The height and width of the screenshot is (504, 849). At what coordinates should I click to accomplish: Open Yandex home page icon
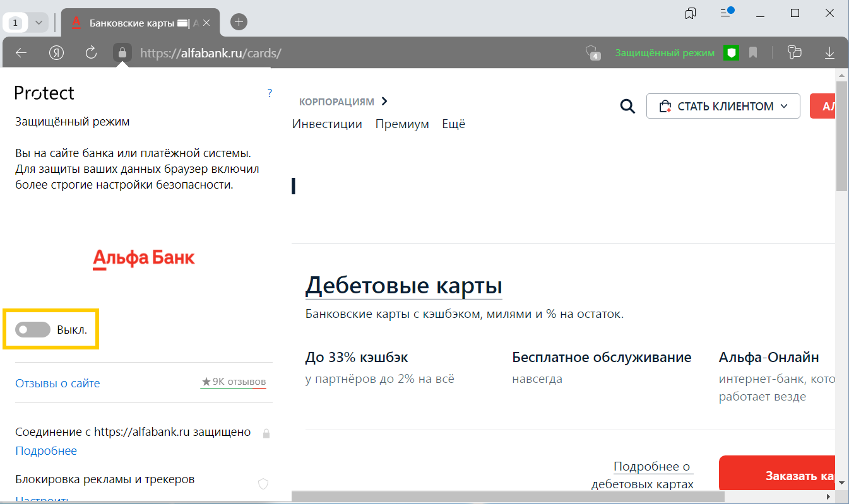[x=57, y=53]
